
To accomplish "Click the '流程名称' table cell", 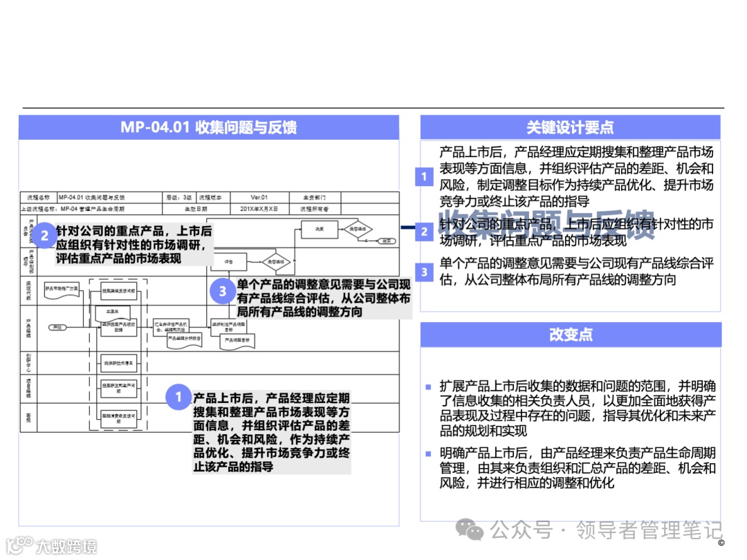I will (38, 197).
